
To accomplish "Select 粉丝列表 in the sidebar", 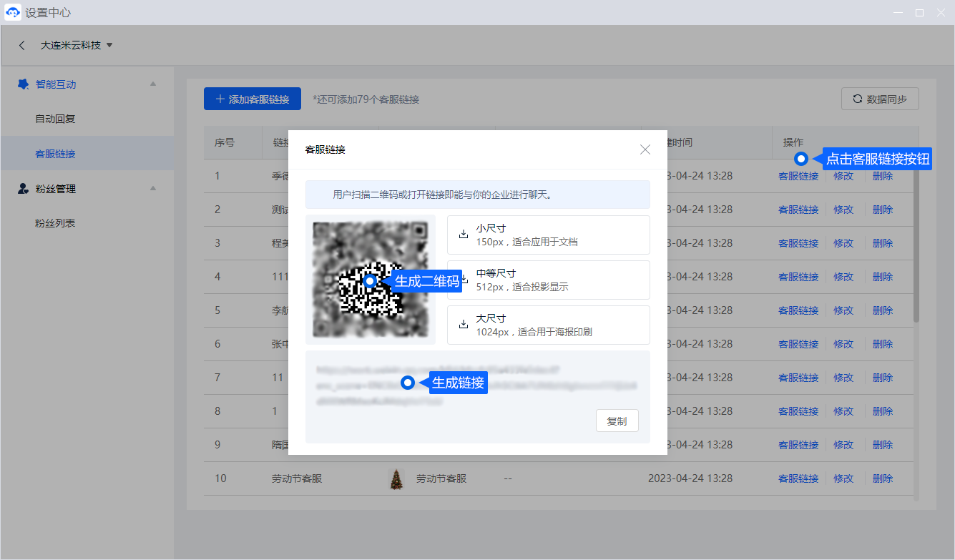I will 55,223.
